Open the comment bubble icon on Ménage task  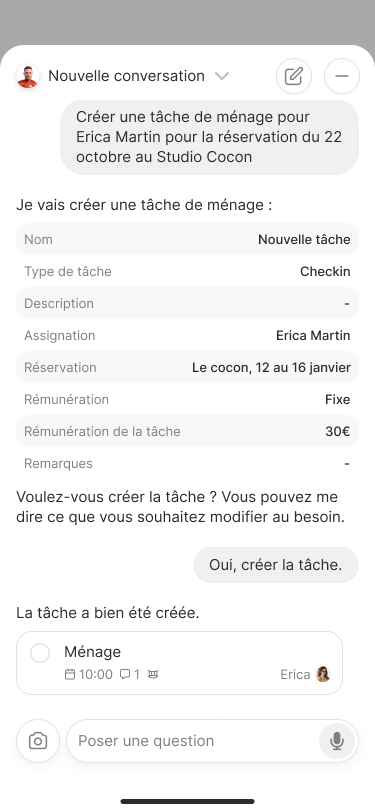point(125,674)
